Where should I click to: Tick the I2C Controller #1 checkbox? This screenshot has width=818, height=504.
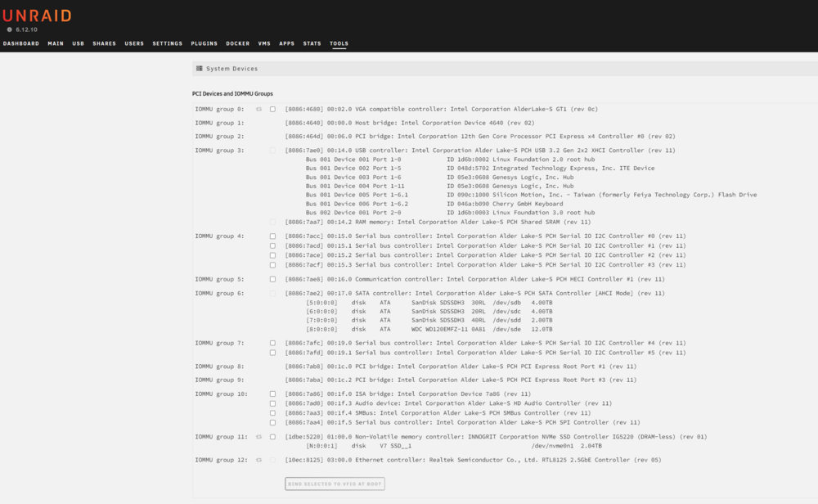273,245
